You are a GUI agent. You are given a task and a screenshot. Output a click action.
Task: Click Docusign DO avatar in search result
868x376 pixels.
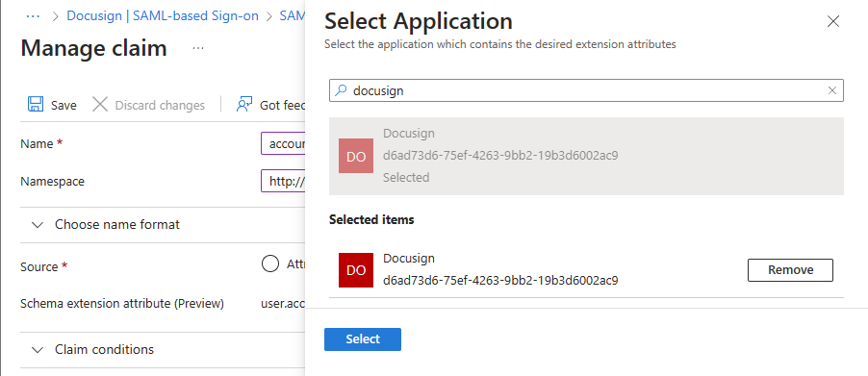pos(356,156)
